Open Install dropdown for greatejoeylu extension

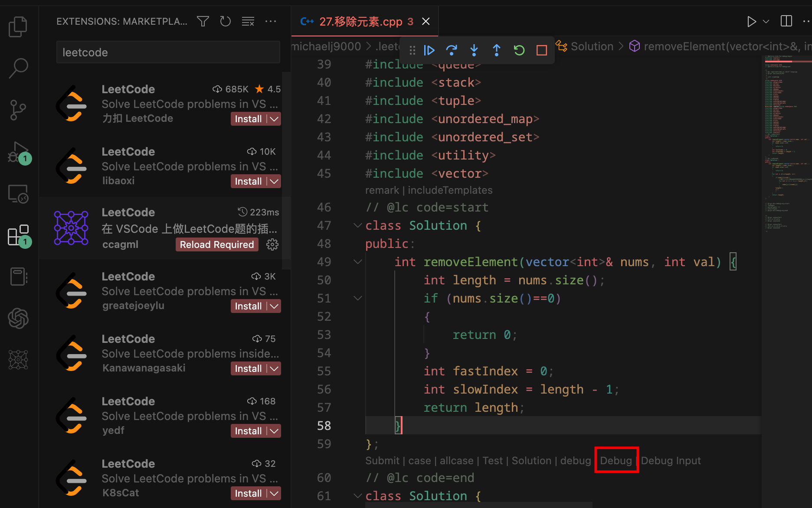(x=274, y=306)
